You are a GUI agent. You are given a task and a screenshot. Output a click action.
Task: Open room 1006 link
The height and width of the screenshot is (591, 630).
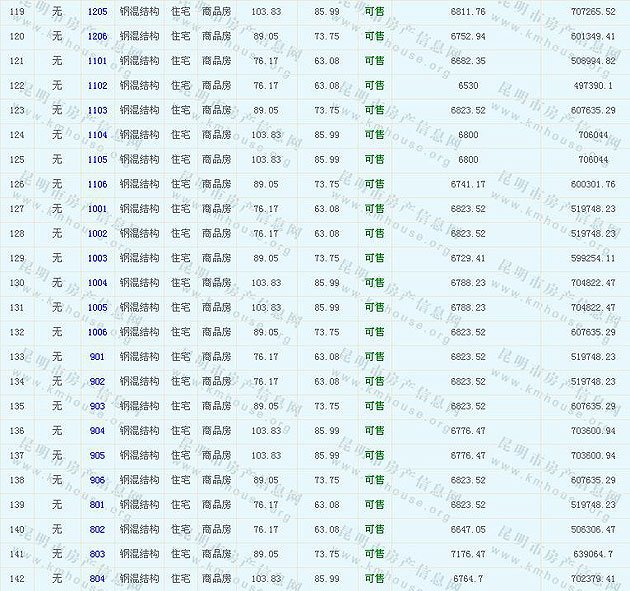pos(97,332)
